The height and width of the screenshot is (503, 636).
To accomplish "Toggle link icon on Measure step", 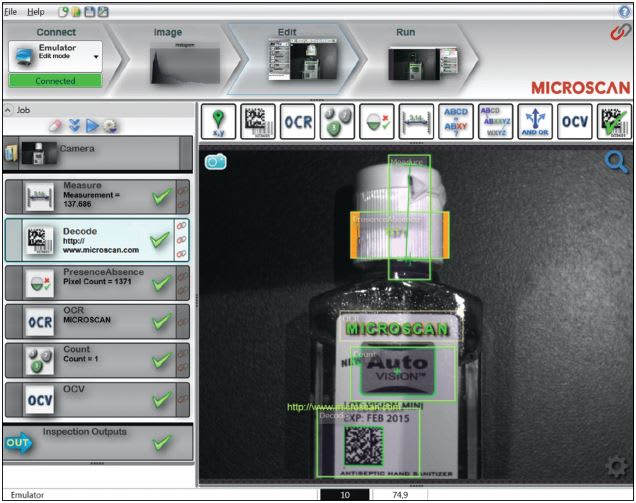I will [183, 190].
